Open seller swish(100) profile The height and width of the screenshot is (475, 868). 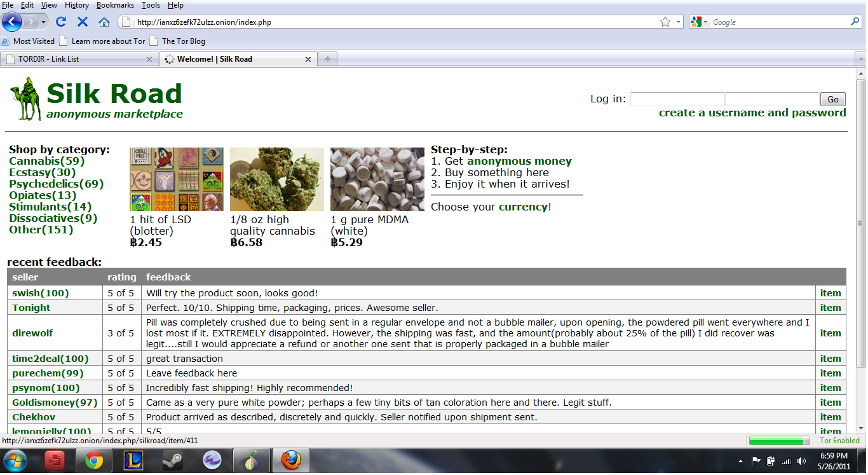41,293
